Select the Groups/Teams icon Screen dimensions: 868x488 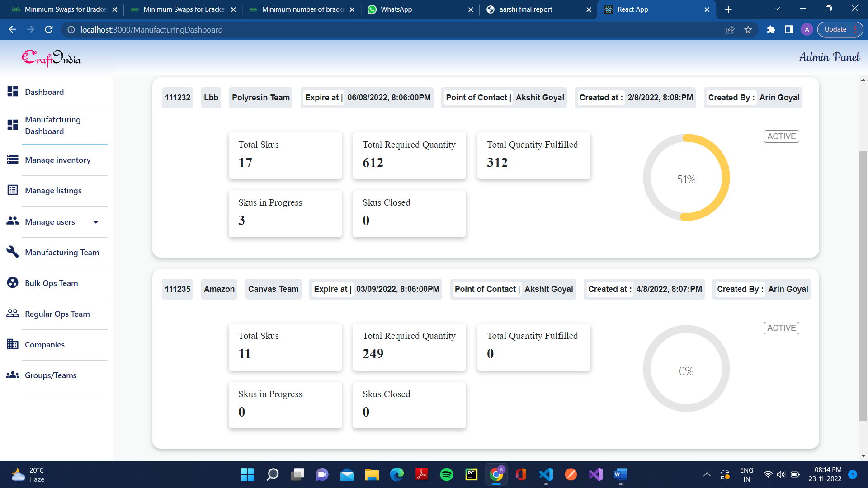click(x=12, y=375)
